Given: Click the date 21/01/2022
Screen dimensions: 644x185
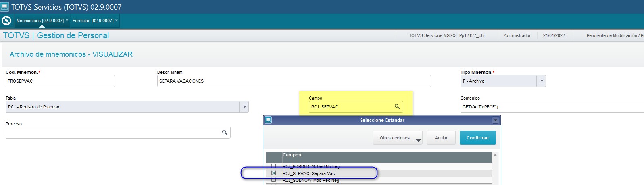Looking at the screenshot, I should pos(554,35).
